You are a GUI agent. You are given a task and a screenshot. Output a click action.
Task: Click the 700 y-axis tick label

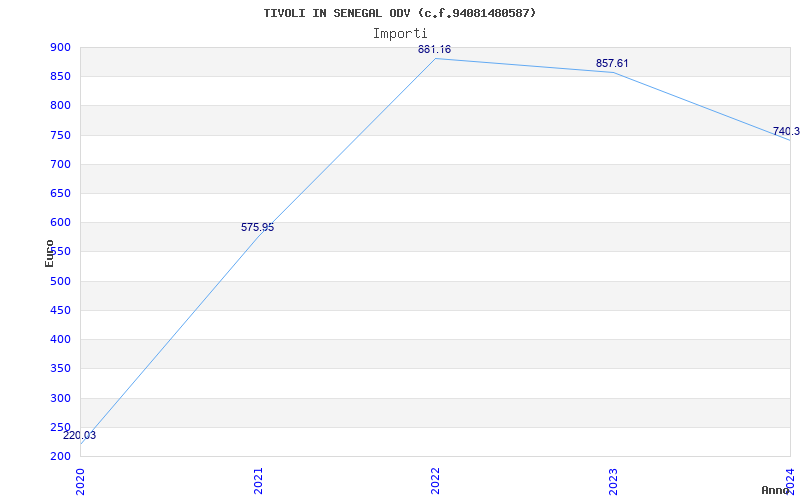tap(60, 164)
